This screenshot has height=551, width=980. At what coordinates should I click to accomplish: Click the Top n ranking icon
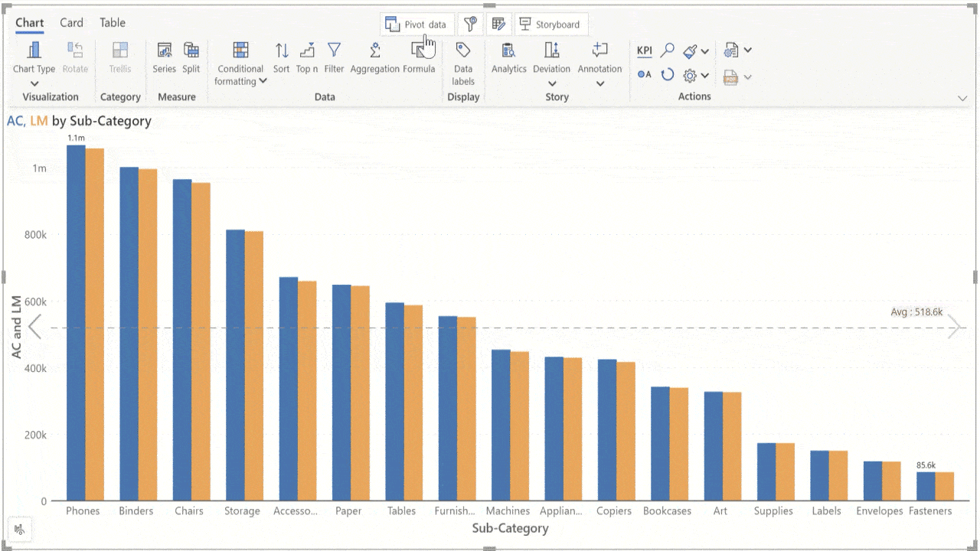click(x=307, y=51)
